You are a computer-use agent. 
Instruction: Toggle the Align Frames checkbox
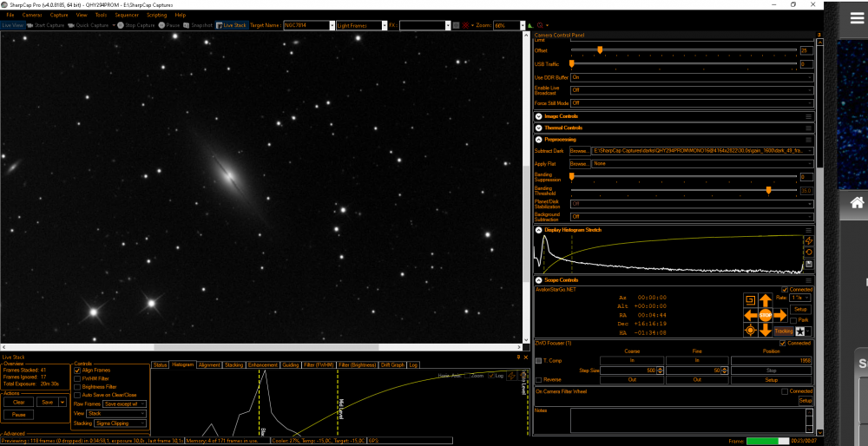pyautogui.click(x=77, y=370)
